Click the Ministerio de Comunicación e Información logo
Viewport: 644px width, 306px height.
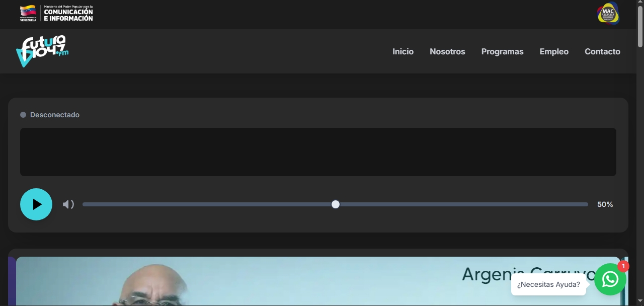(x=56, y=14)
